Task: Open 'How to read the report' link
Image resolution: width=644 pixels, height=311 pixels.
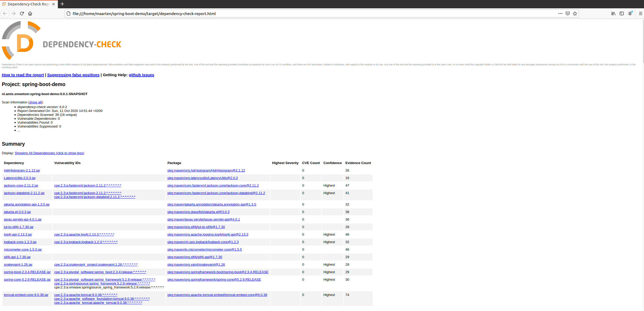Action: [23, 75]
